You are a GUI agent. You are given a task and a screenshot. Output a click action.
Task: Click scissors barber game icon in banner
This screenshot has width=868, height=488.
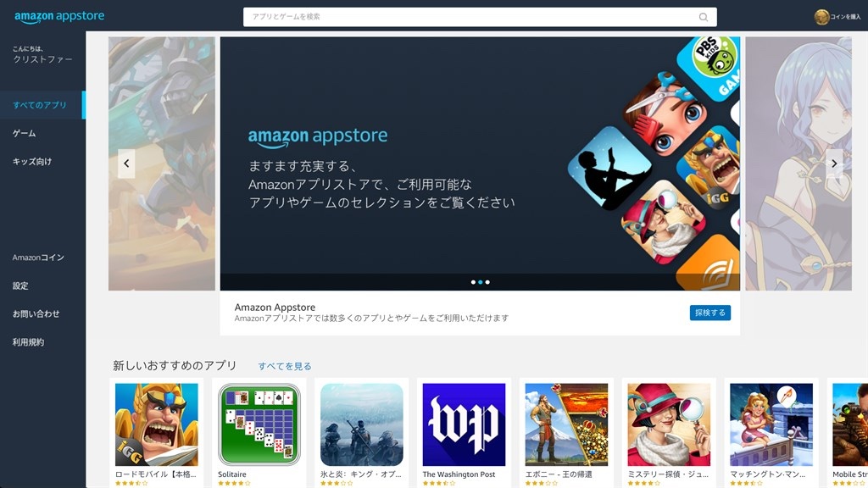[x=665, y=114]
